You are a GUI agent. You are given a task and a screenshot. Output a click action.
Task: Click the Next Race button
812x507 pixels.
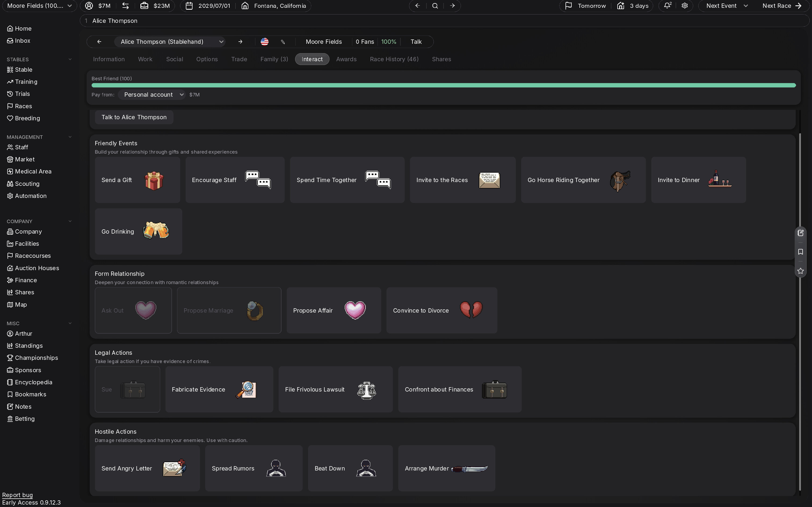[x=782, y=6]
